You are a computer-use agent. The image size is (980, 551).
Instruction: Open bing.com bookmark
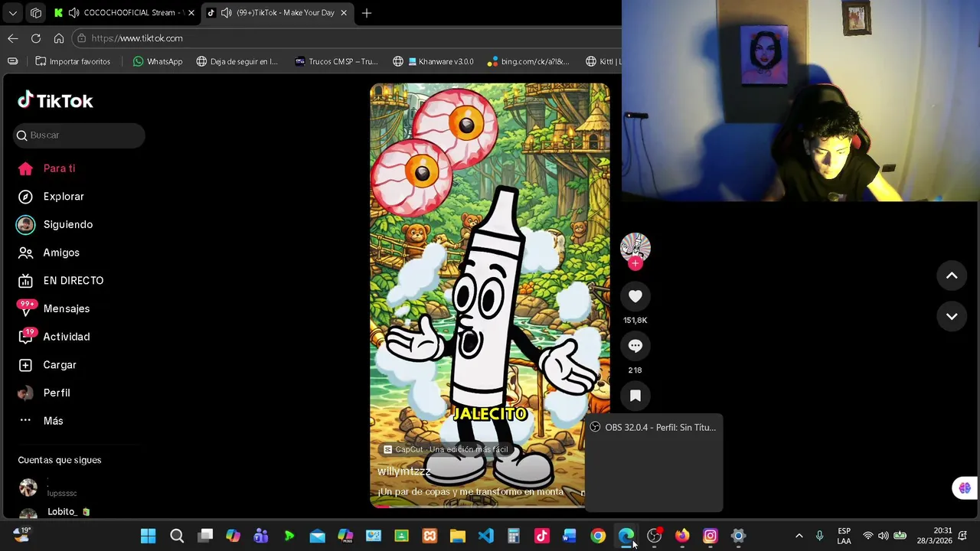click(x=528, y=61)
